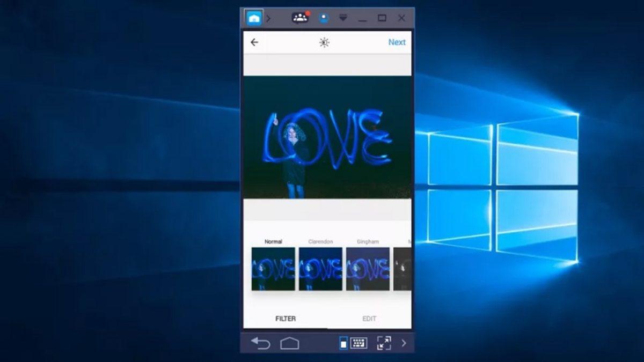
Task: Apply the Gingham filter thumbnail
Action: [368, 269]
